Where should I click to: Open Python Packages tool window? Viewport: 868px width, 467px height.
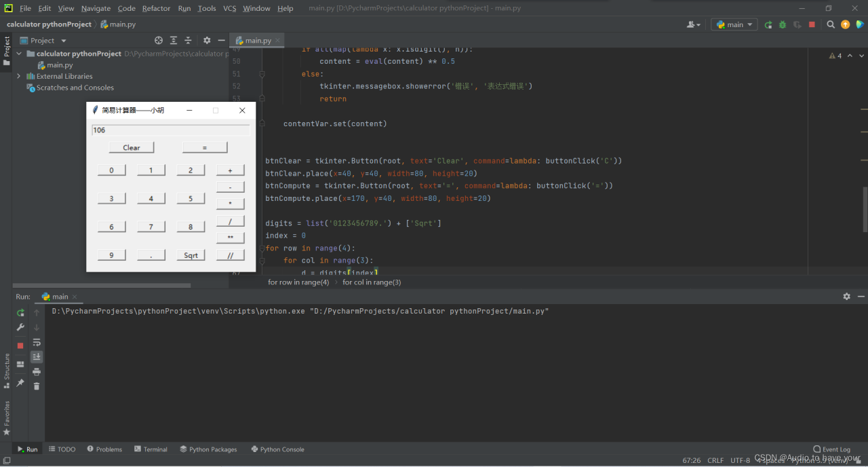(208, 449)
